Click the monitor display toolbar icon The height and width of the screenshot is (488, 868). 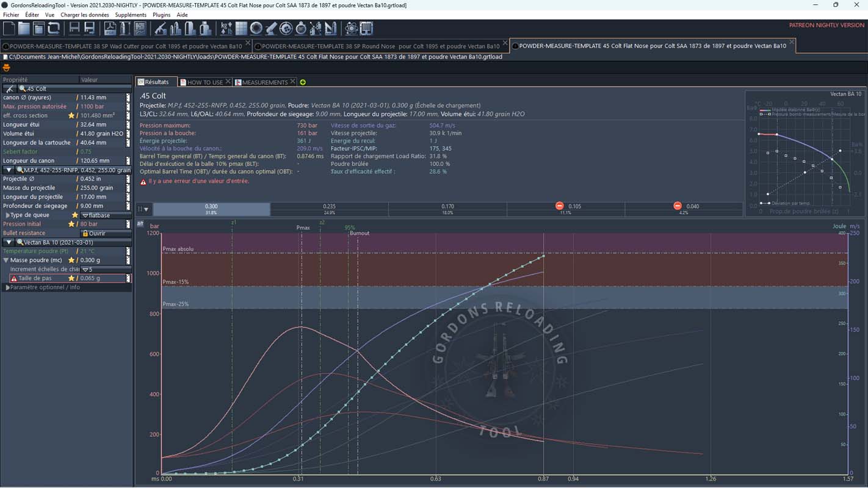tap(366, 28)
